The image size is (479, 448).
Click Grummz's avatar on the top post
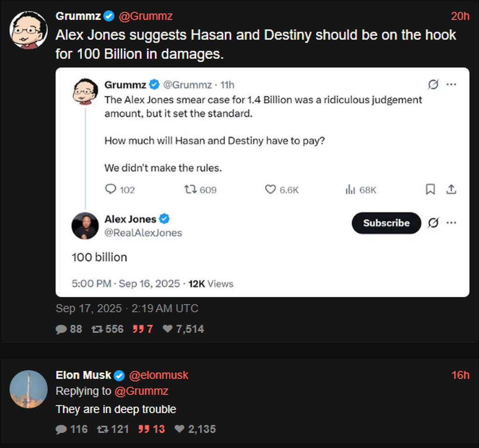28,29
